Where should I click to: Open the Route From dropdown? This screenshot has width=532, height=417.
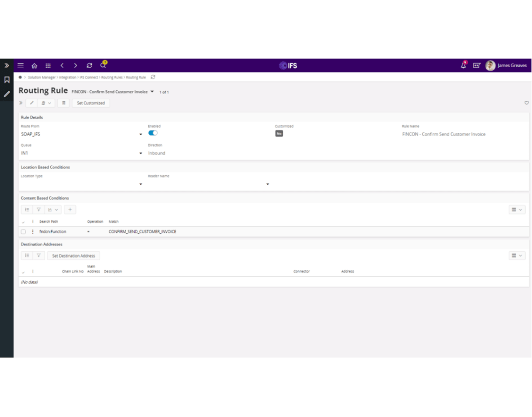[x=140, y=134]
